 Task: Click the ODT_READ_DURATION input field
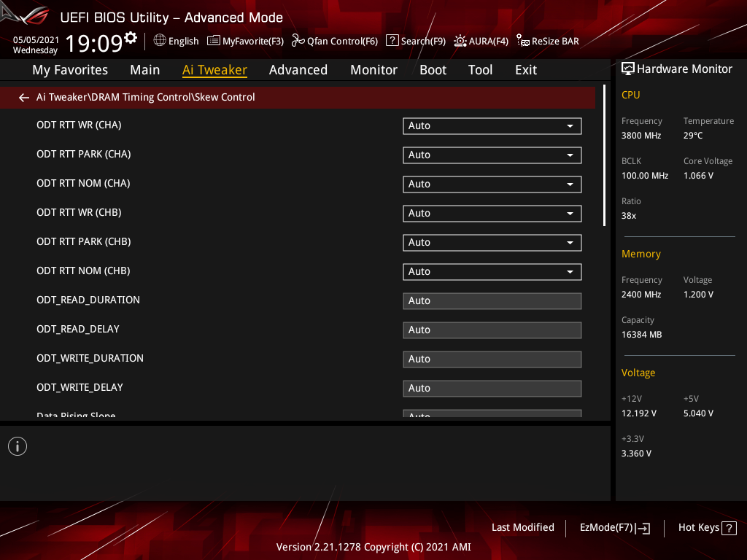[492, 301]
